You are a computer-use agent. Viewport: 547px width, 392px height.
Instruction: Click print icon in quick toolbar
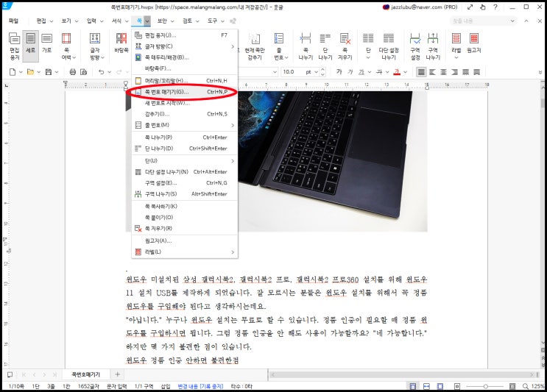(73, 72)
